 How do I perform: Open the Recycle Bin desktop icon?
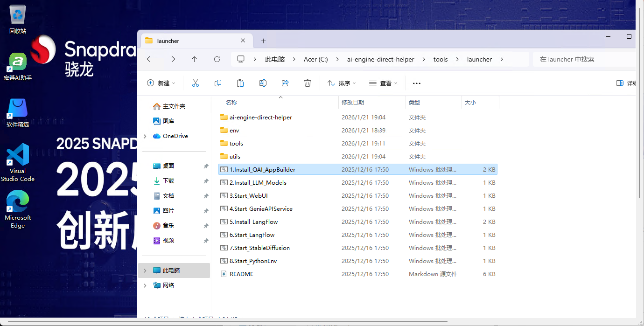18,20
